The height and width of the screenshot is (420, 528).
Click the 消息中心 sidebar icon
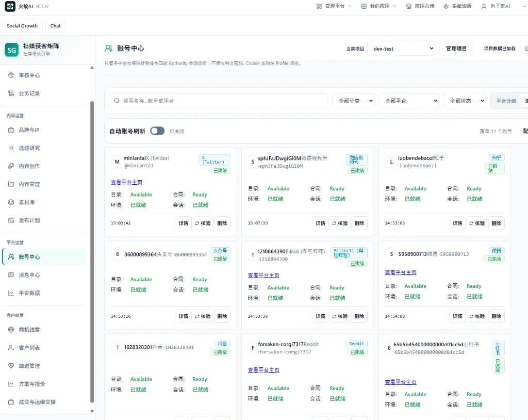(11, 275)
